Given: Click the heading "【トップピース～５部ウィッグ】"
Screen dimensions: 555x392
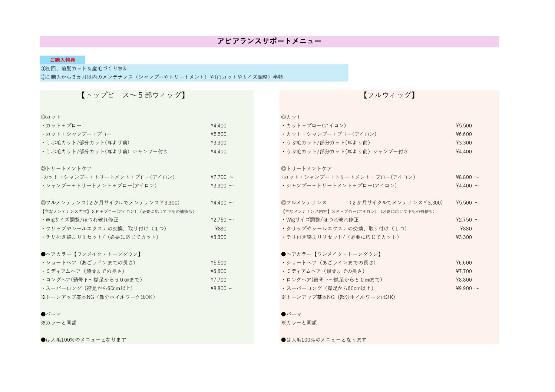Looking at the screenshot, I should pos(133,95).
